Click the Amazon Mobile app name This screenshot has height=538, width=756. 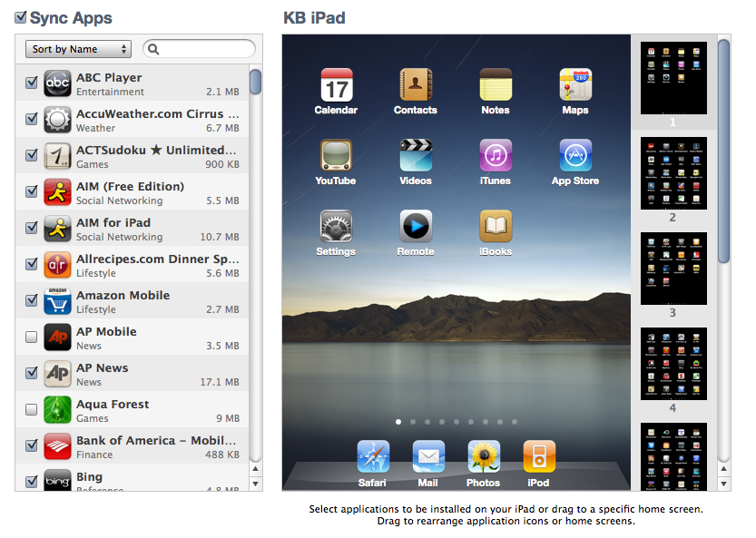tap(123, 295)
